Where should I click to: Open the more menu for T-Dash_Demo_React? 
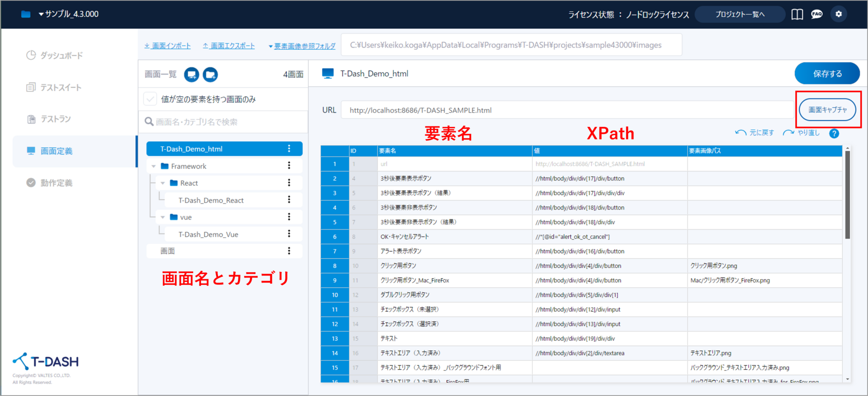coord(289,200)
